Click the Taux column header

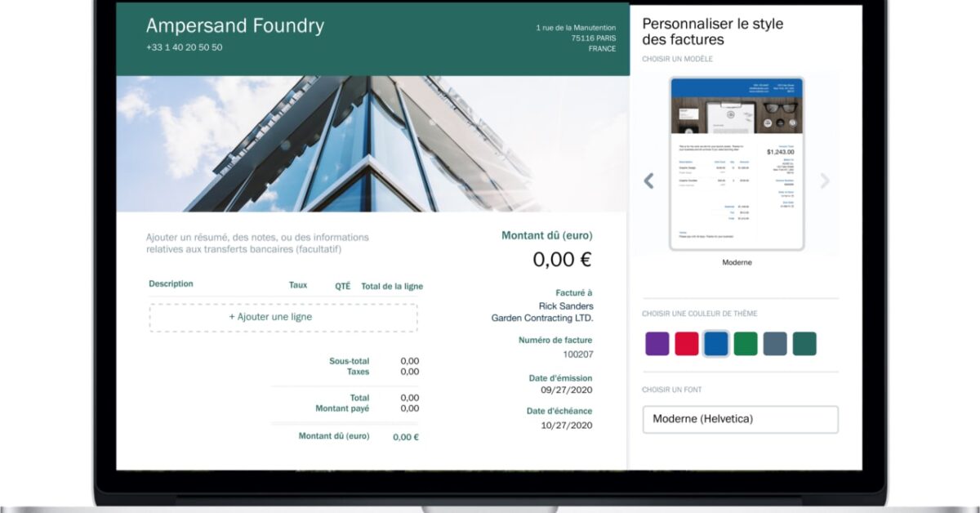pyautogui.click(x=298, y=285)
